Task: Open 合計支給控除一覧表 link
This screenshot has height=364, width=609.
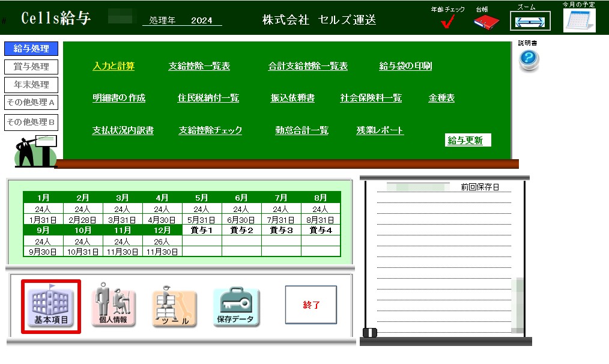Action: [x=308, y=66]
